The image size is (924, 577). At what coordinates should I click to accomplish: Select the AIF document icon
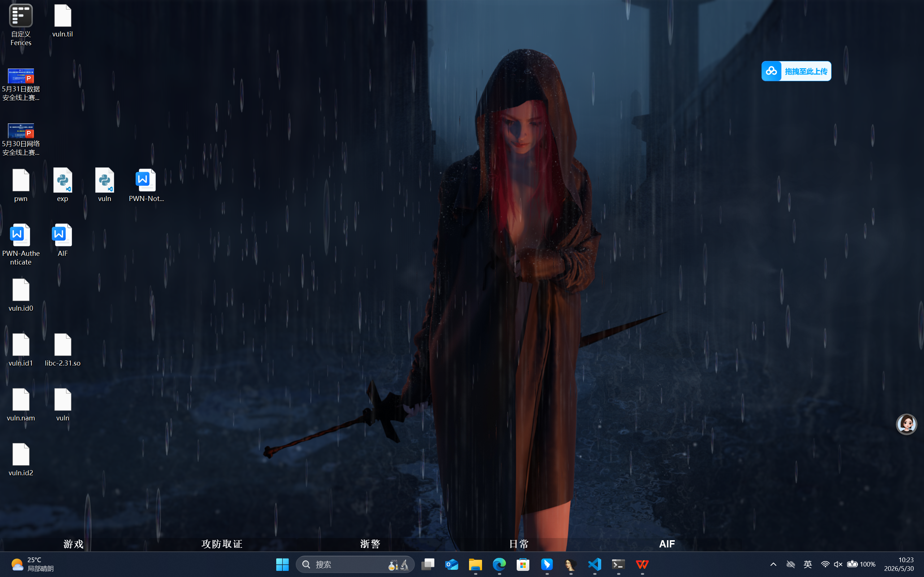62,240
